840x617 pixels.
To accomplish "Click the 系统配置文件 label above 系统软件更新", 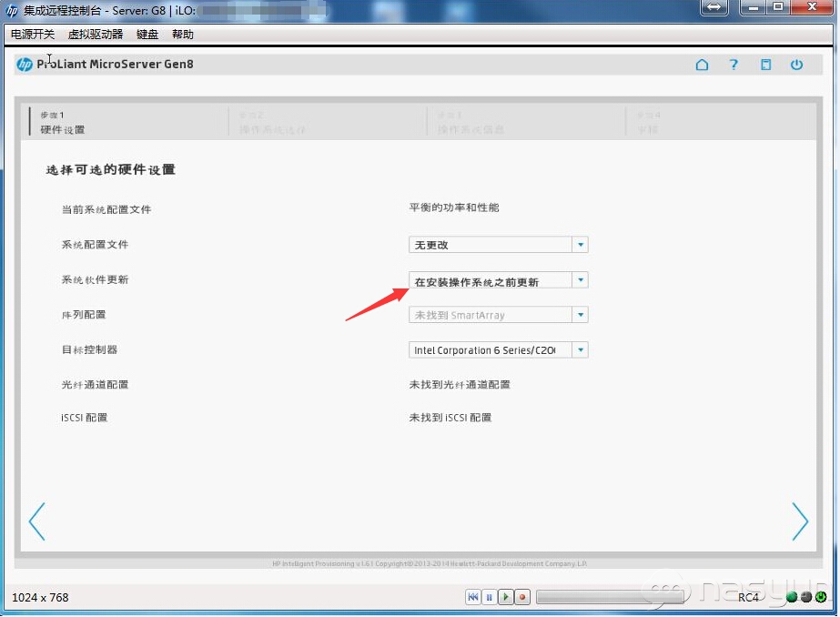I will pyautogui.click(x=95, y=244).
